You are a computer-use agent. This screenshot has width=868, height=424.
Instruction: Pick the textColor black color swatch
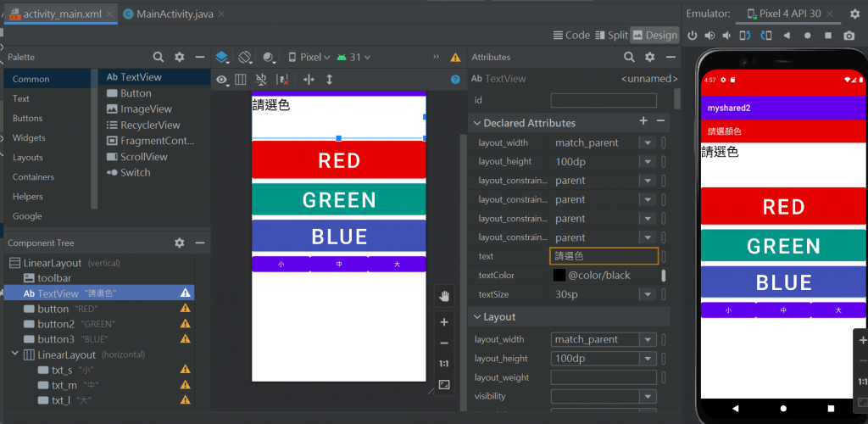click(559, 276)
